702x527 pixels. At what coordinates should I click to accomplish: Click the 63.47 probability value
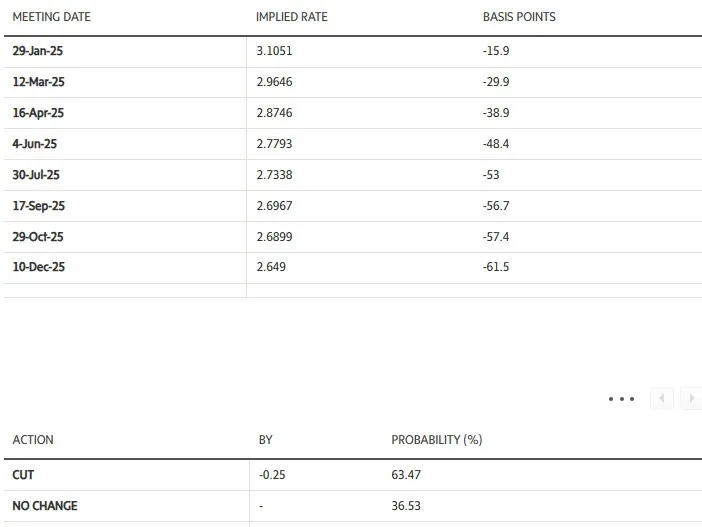pyautogui.click(x=406, y=475)
